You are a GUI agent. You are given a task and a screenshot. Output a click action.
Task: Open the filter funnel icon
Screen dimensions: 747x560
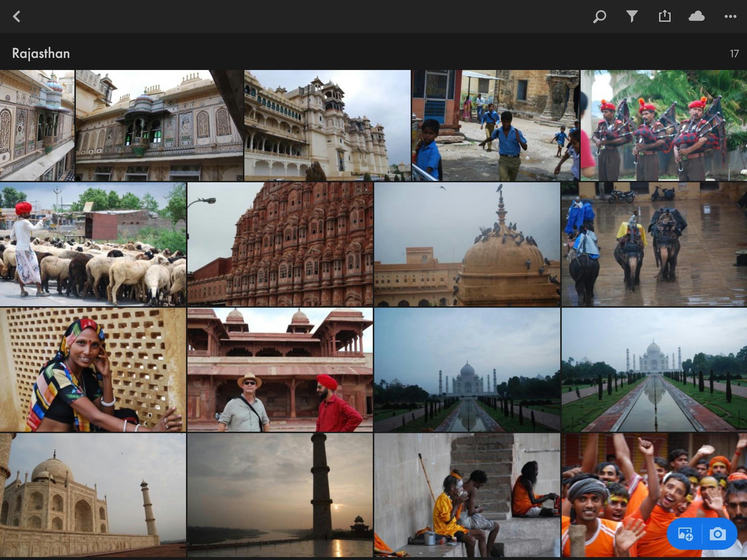click(632, 16)
